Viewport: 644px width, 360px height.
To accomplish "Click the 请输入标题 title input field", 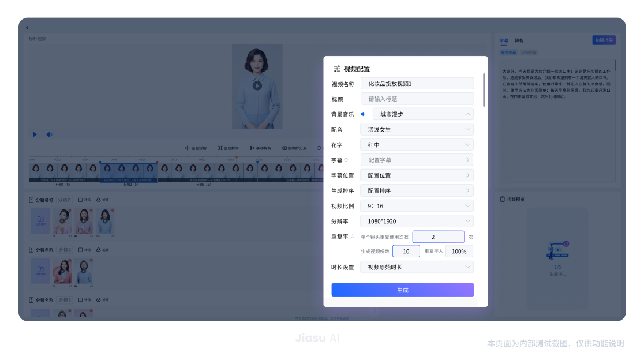I will (x=417, y=99).
